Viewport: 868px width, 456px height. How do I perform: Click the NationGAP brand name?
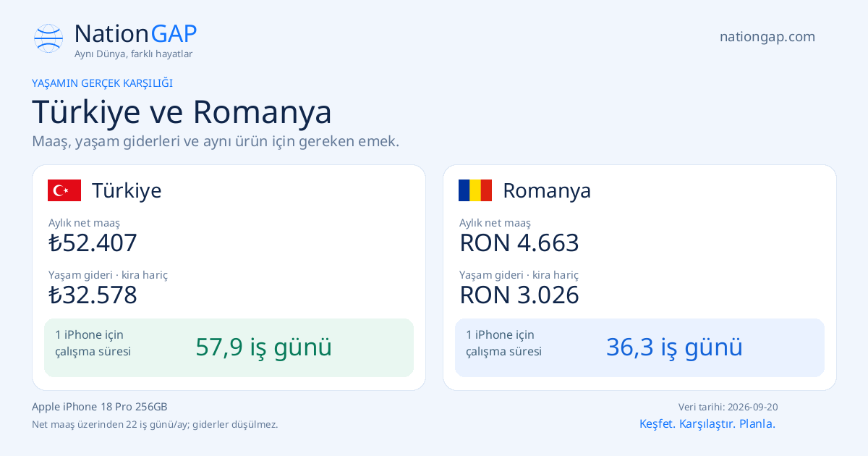[x=135, y=34]
